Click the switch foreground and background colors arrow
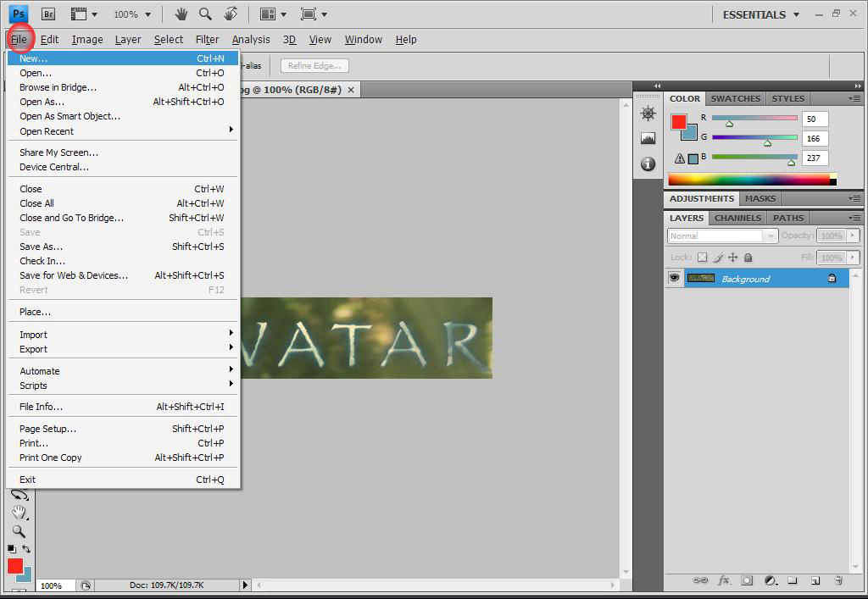 tap(26, 549)
